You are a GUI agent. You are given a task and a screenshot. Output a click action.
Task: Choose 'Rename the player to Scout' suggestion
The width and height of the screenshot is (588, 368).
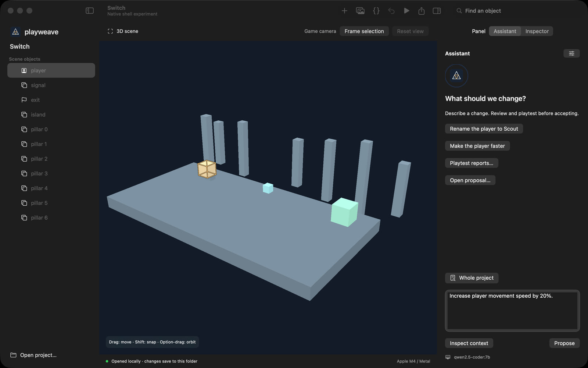point(484,129)
